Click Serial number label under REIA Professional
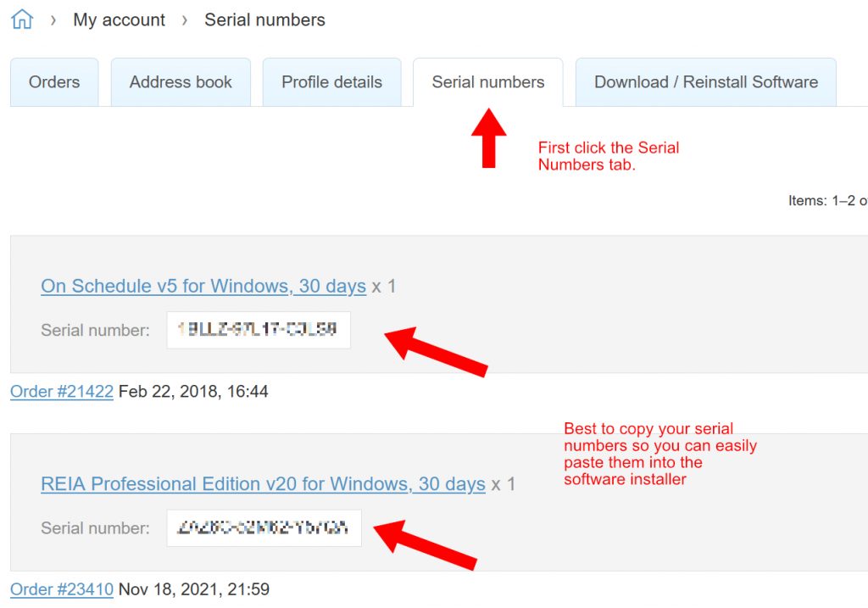868x608 pixels. (x=95, y=527)
